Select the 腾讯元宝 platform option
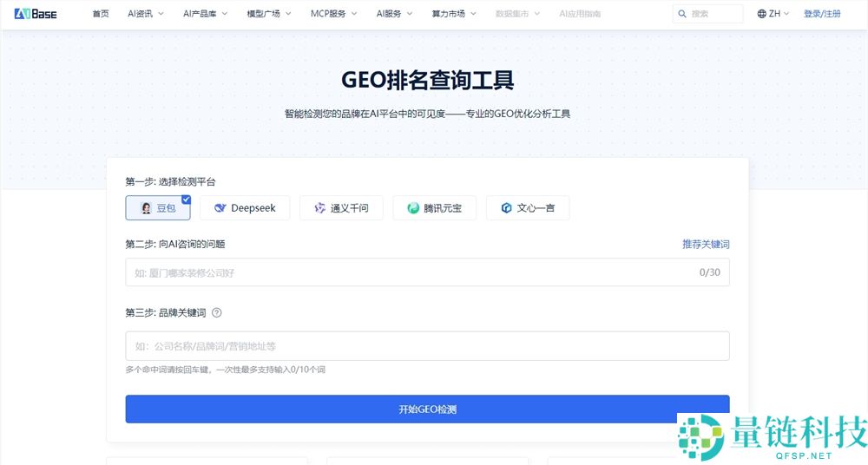This screenshot has height=465, width=868. coord(435,207)
